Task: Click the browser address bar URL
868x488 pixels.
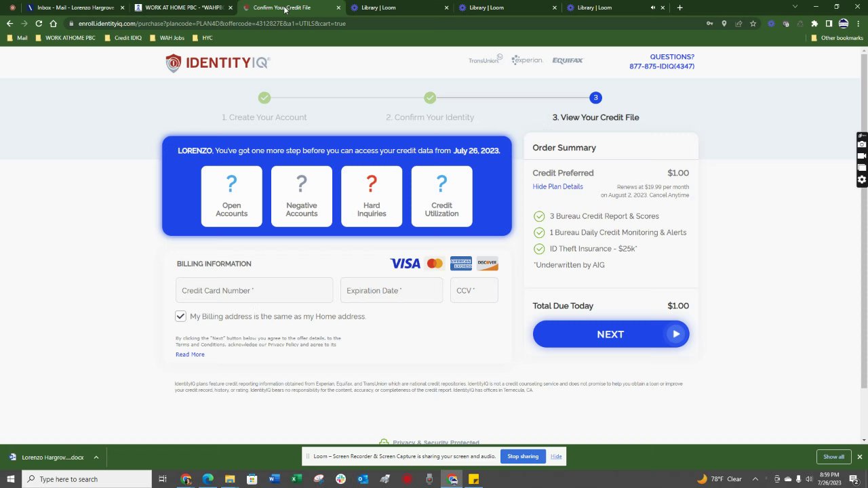Action: 212,24
